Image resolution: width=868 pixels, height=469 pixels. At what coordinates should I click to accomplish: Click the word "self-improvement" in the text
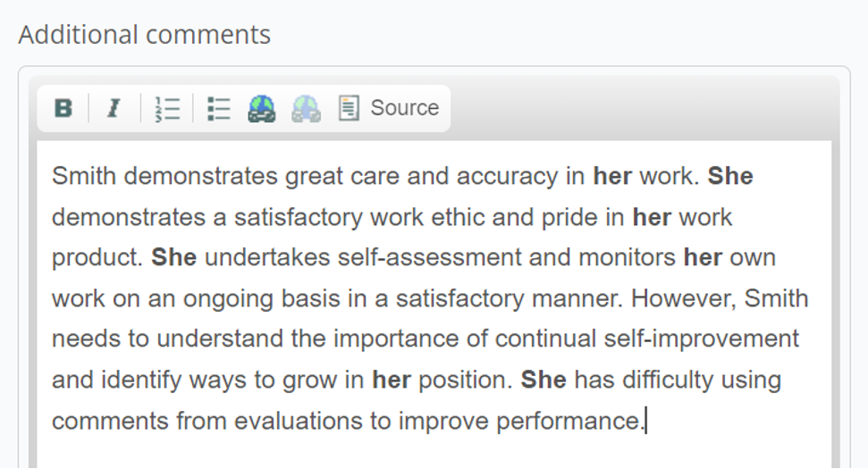[x=702, y=339]
